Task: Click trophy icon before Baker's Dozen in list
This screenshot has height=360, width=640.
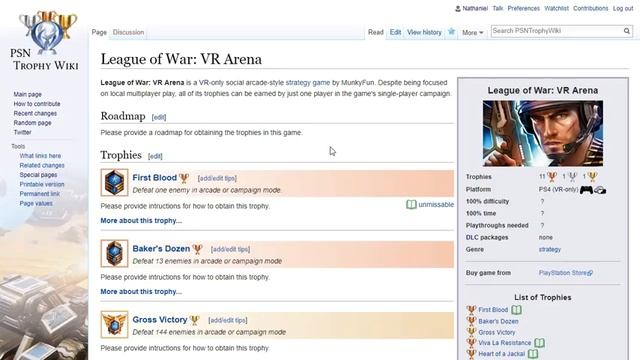Action: (471, 321)
